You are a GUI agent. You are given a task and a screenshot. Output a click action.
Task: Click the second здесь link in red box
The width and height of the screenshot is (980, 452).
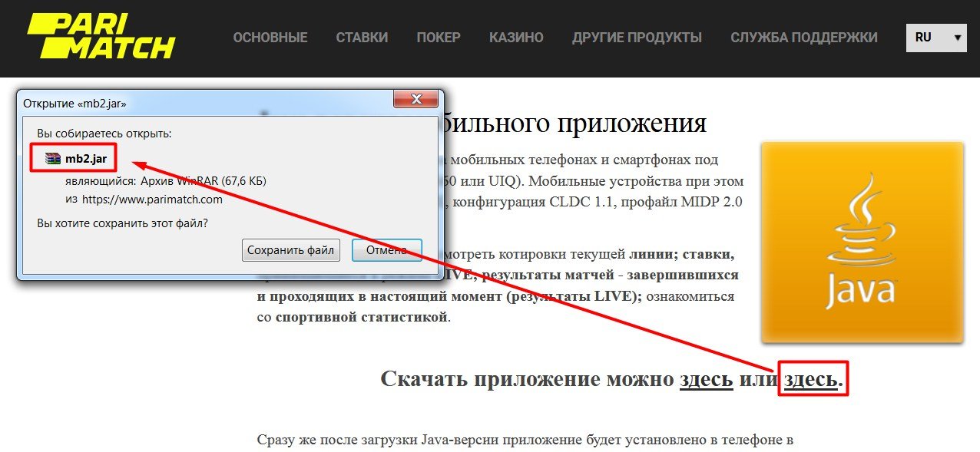811,379
